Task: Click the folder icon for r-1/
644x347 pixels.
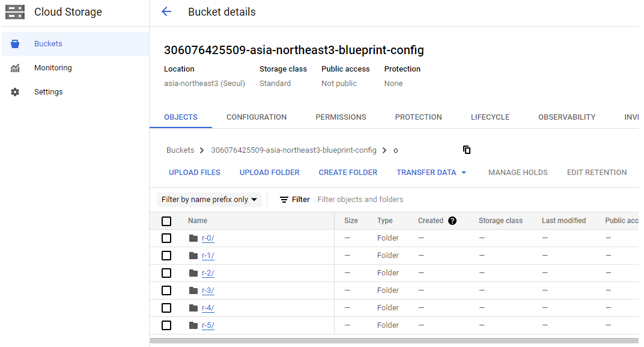Action: click(193, 256)
